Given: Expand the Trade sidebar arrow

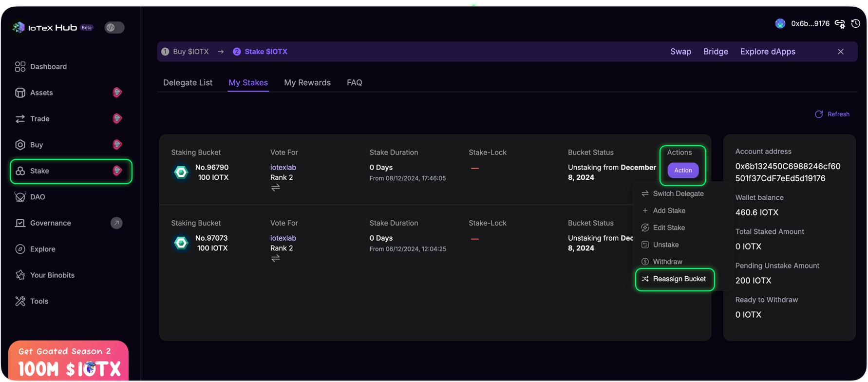Looking at the screenshot, I should (x=117, y=119).
